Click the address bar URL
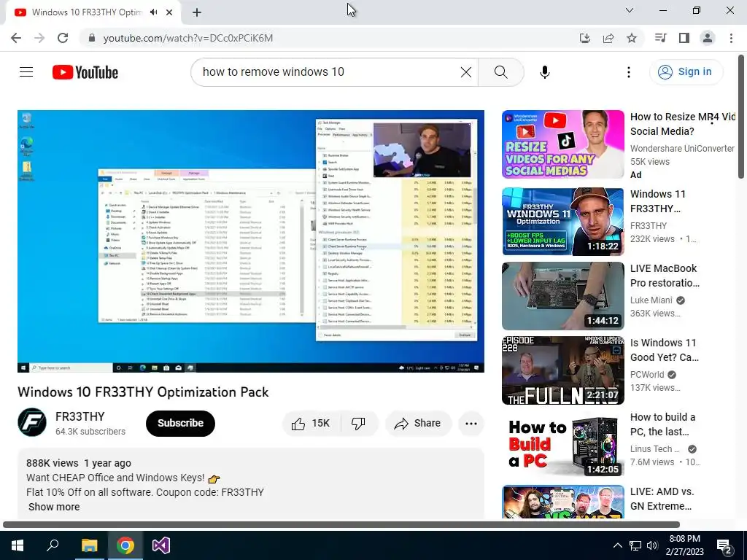 (x=188, y=38)
